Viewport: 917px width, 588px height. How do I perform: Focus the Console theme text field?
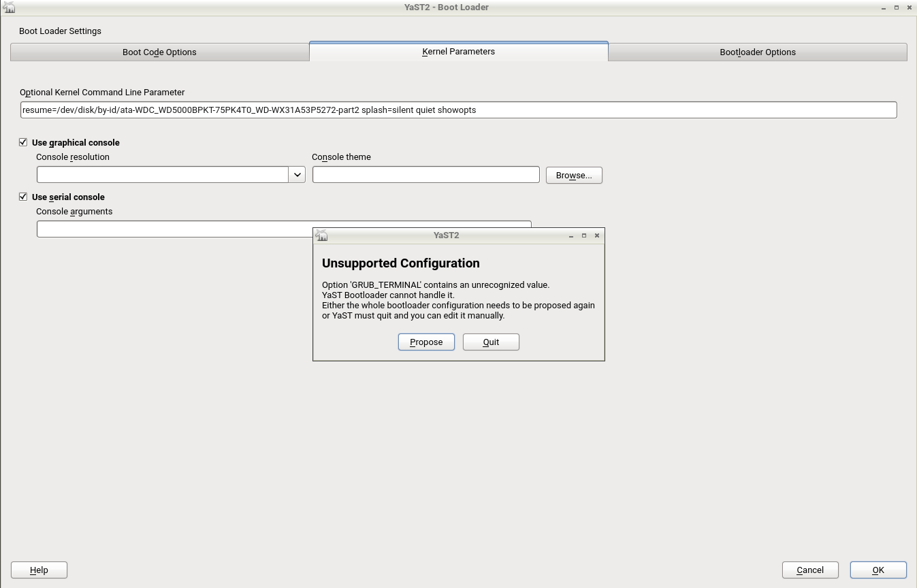425,175
